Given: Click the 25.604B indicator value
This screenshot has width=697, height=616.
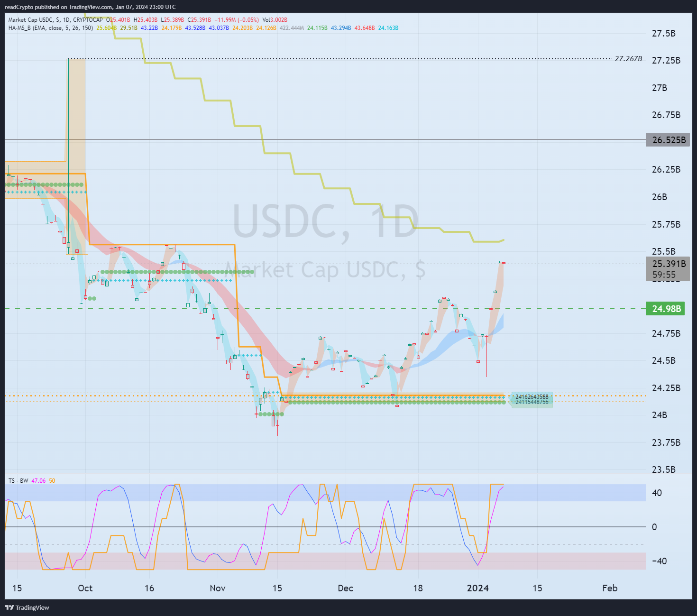Looking at the screenshot, I should pyautogui.click(x=107, y=28).
